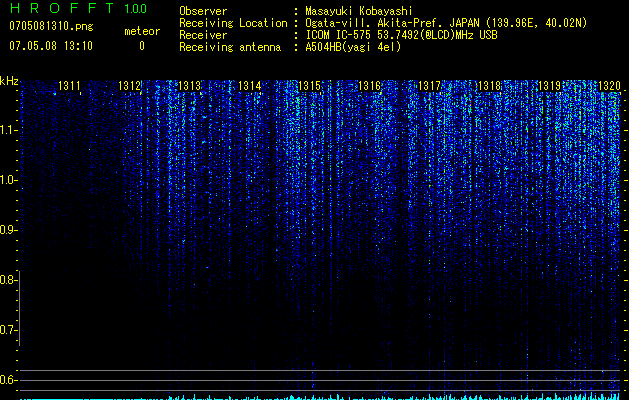629x400 pixels.
Task: Click the Receiving Location label
Action: pyautogui.click(x=233, y=23)
